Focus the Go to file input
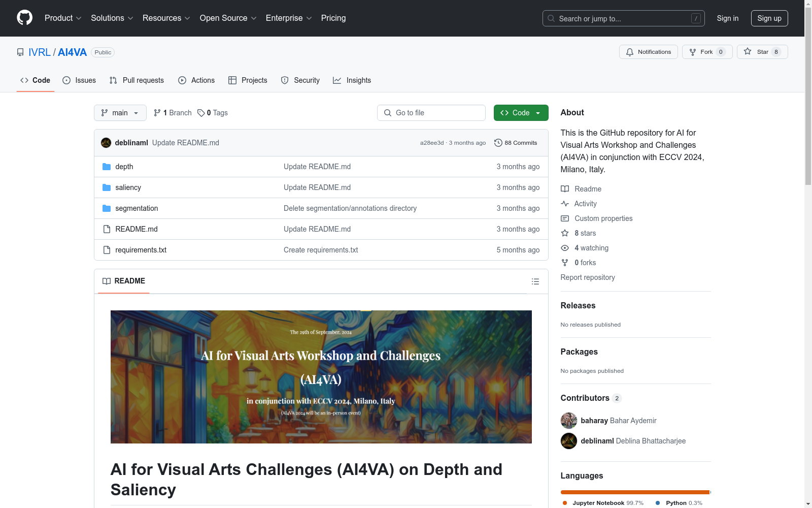 [431, 113]
